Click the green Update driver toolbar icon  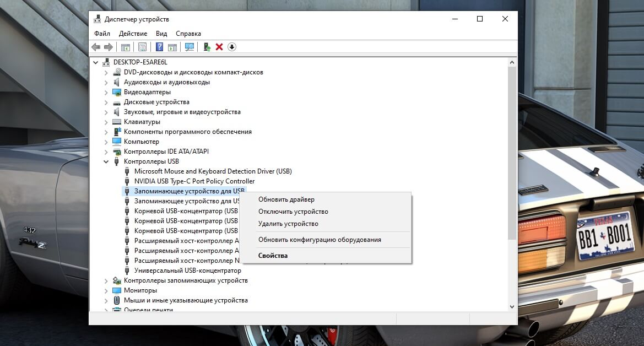click(207, 47)
